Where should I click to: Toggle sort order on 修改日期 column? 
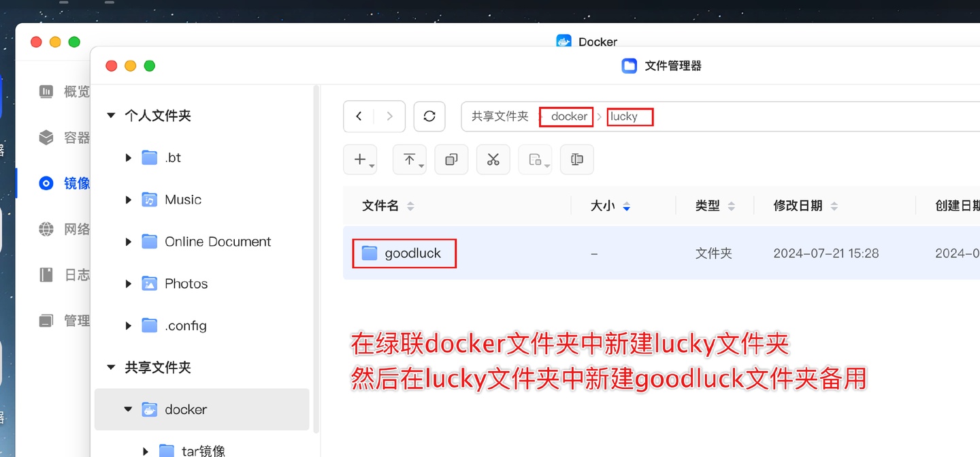coord(836,206)
